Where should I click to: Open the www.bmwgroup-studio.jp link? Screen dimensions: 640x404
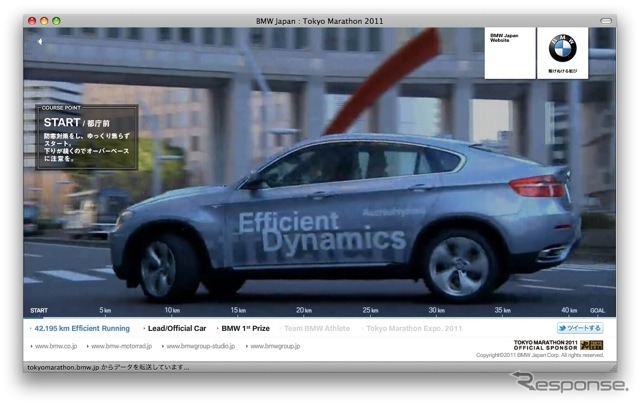tap(200, 346)
